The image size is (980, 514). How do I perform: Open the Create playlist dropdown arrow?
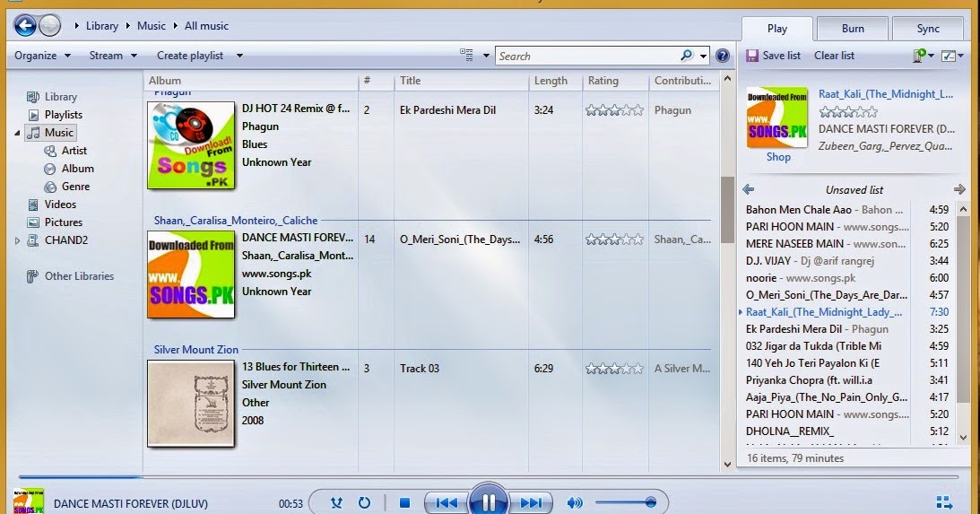(239, 56)
